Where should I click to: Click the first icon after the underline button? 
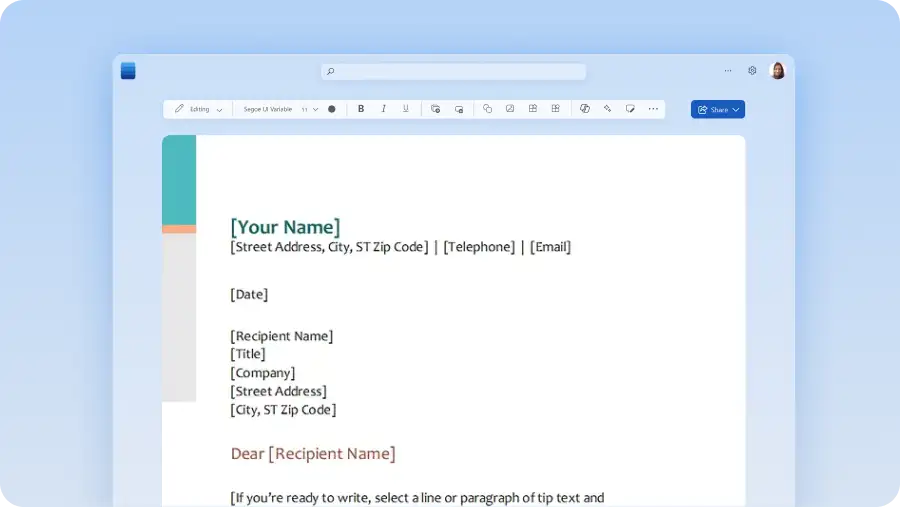coord(435,109)
